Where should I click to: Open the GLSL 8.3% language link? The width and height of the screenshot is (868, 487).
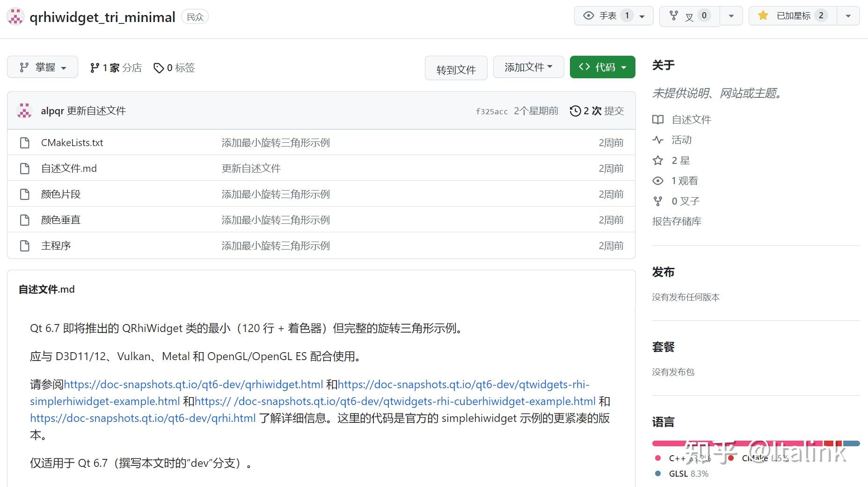tap(688, 474)
